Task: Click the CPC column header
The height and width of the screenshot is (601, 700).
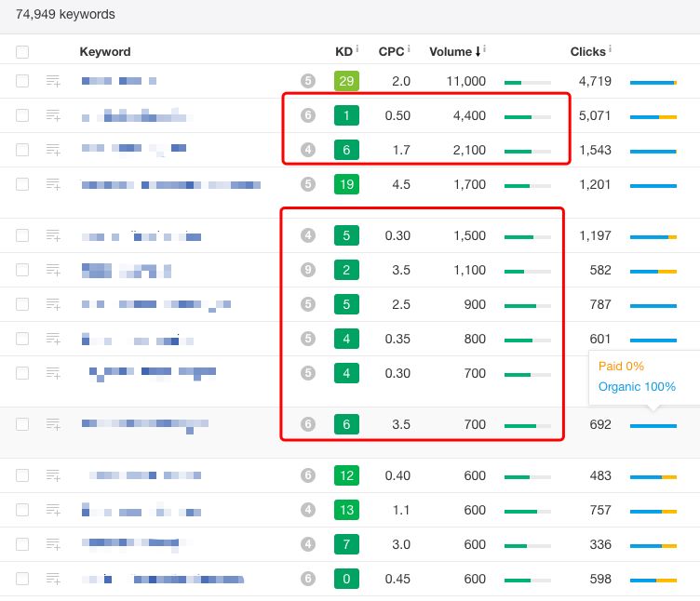Action: pos(391,52)
